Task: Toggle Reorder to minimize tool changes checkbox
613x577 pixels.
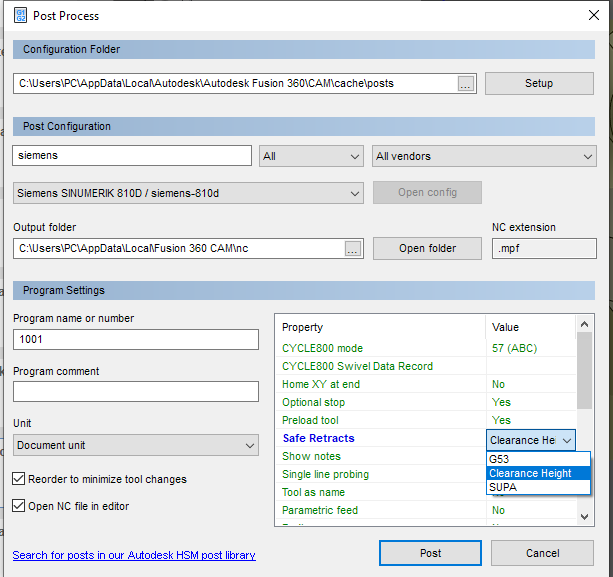Action: click(x=18, y=478)
